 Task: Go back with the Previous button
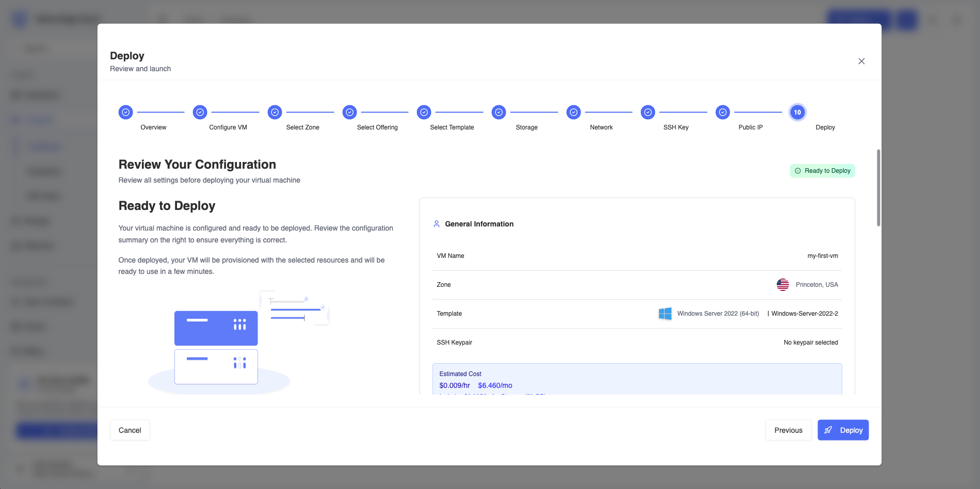click(x=789, y=430)
